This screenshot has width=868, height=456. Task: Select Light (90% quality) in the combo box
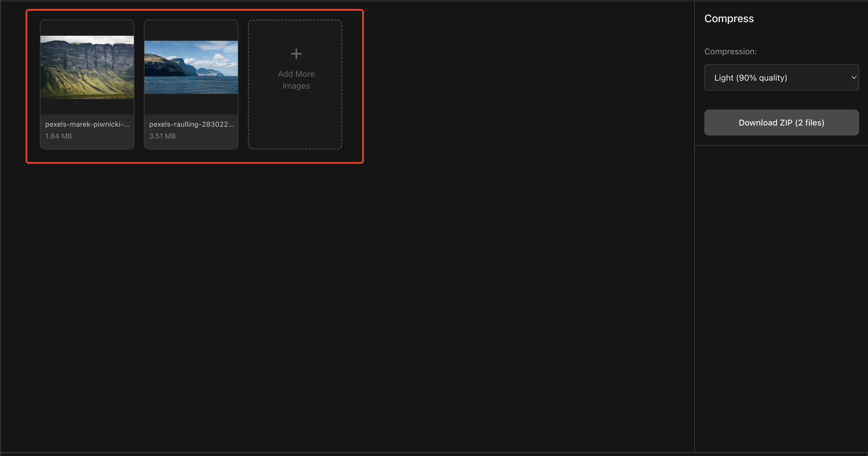[x=781, y=77]
